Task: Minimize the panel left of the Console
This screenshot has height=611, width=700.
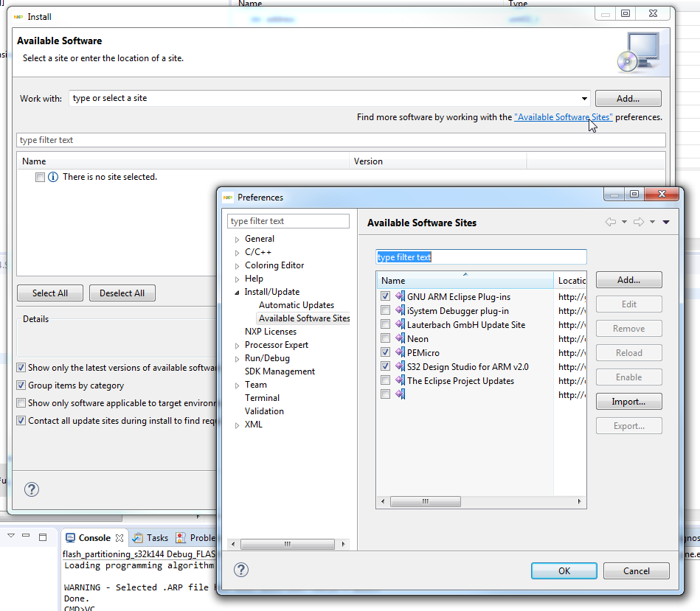Action: (26, 536)
